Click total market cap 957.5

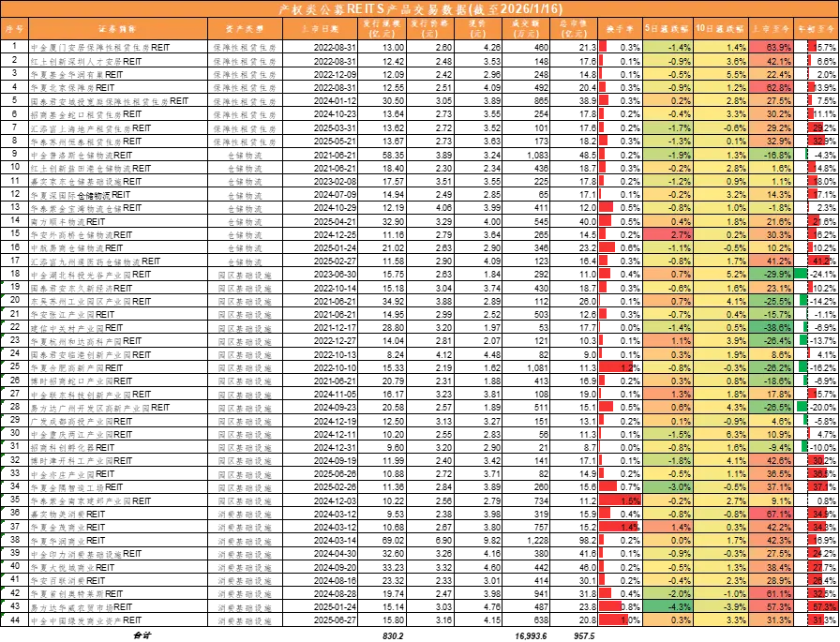pos(584,635)
